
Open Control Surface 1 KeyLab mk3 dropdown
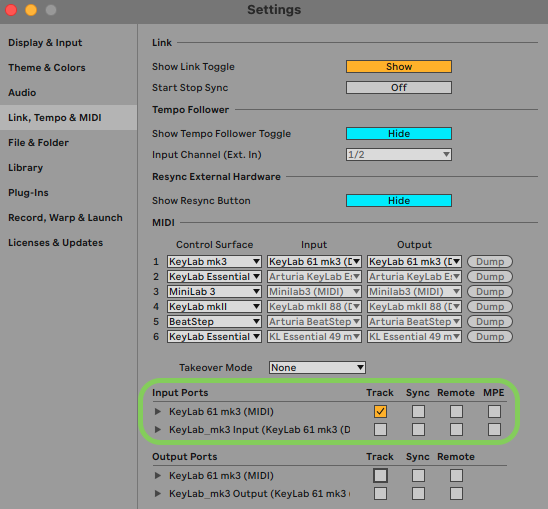(214, 261)
